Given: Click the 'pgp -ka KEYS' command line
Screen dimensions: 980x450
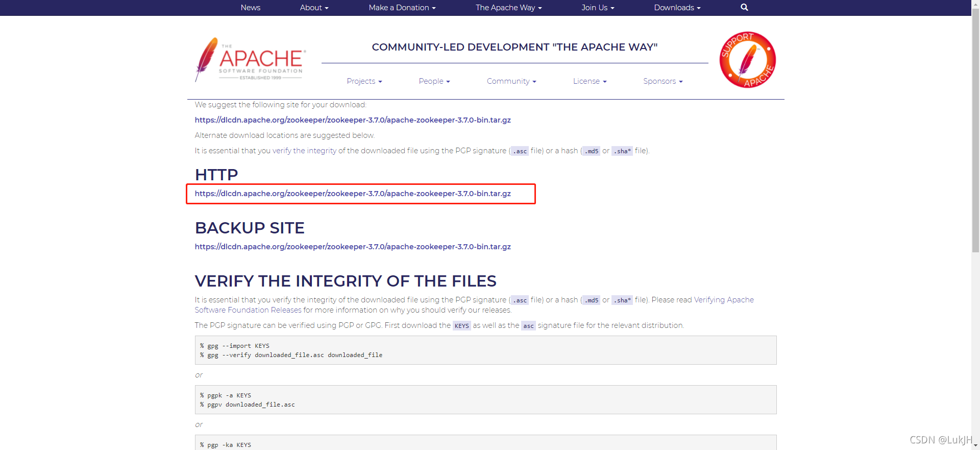Looking at the screenshot, I should click(226, 445).
